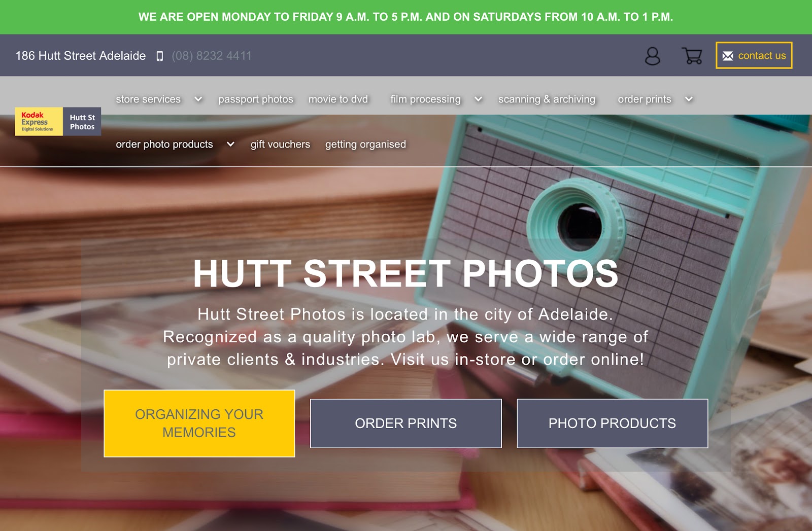812x531 pixels.
Task: Open the movie to dvd menu item
Action: pos(338,99)
